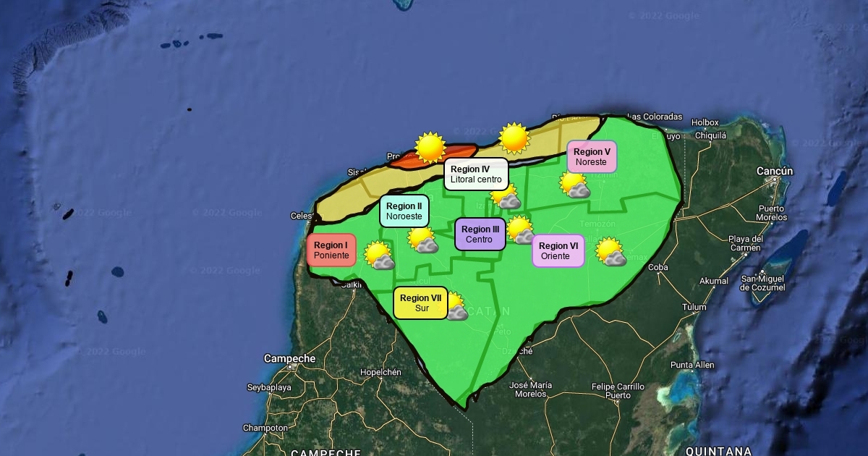Click the Region VI Oriente label
The image size is (868, 456).
coord(558,250)
